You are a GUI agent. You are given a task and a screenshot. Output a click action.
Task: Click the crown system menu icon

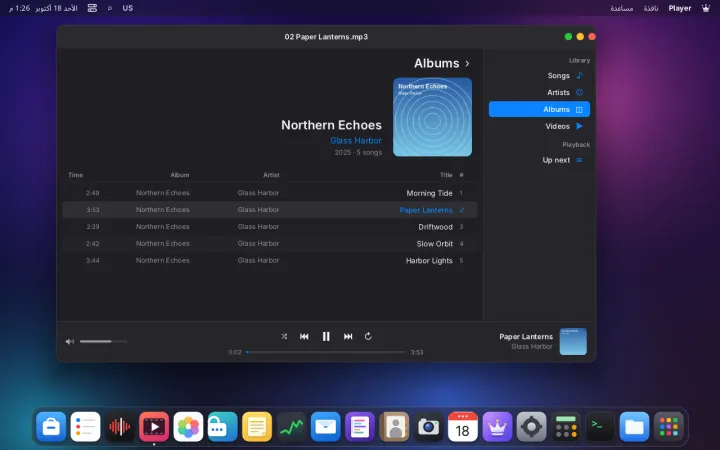click(706, 8)
